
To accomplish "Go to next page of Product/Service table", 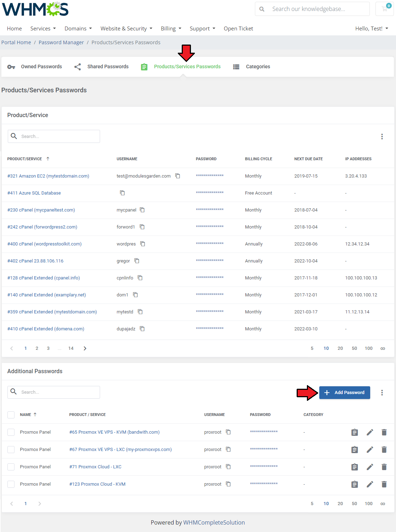I will [85, 348].
